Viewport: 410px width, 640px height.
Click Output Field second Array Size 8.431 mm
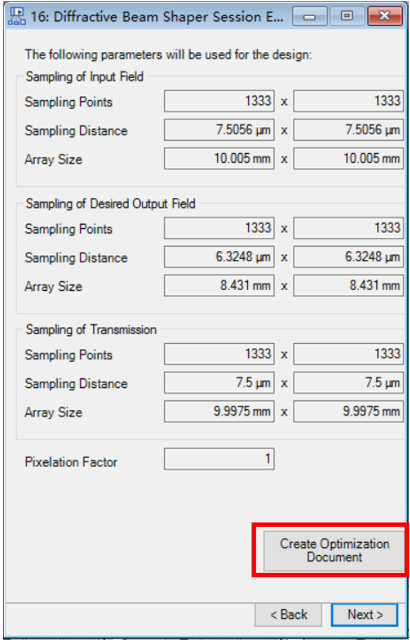pos(348,285)
